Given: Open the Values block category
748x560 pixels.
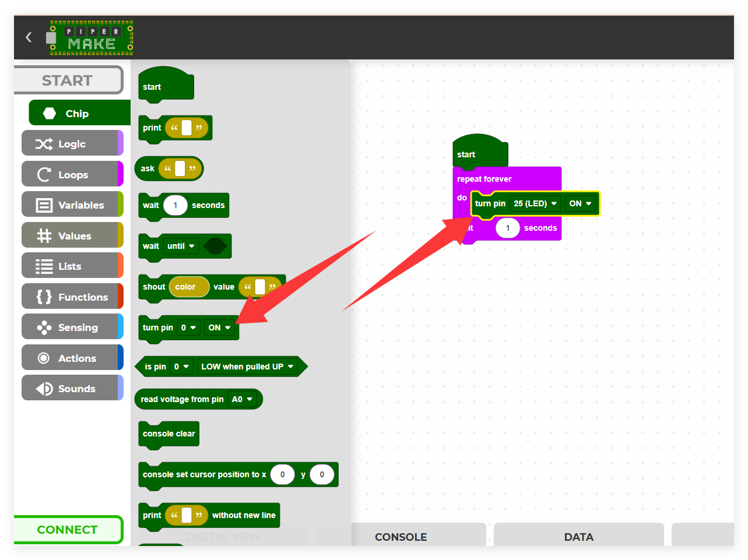Looking at the screenshot, I should point(72,235).
